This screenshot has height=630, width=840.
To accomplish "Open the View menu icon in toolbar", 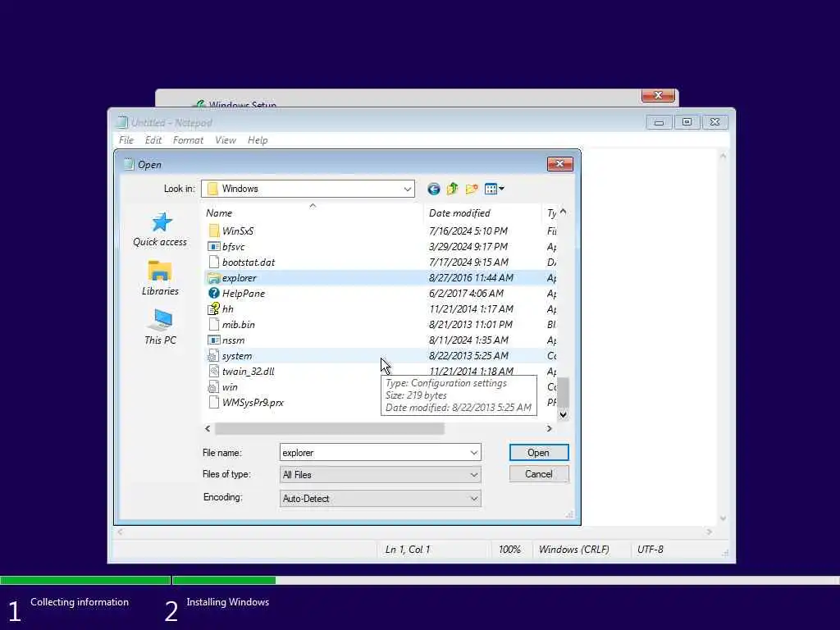I will (494, 189).
